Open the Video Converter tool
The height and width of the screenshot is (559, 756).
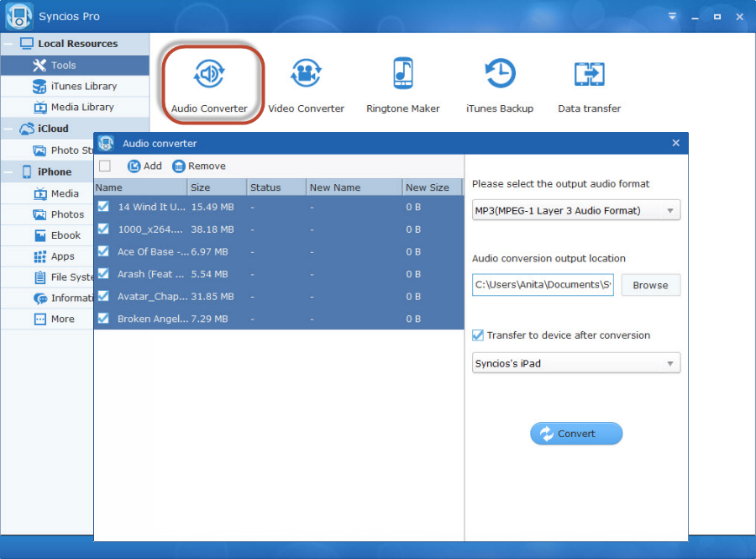(306, 86)
